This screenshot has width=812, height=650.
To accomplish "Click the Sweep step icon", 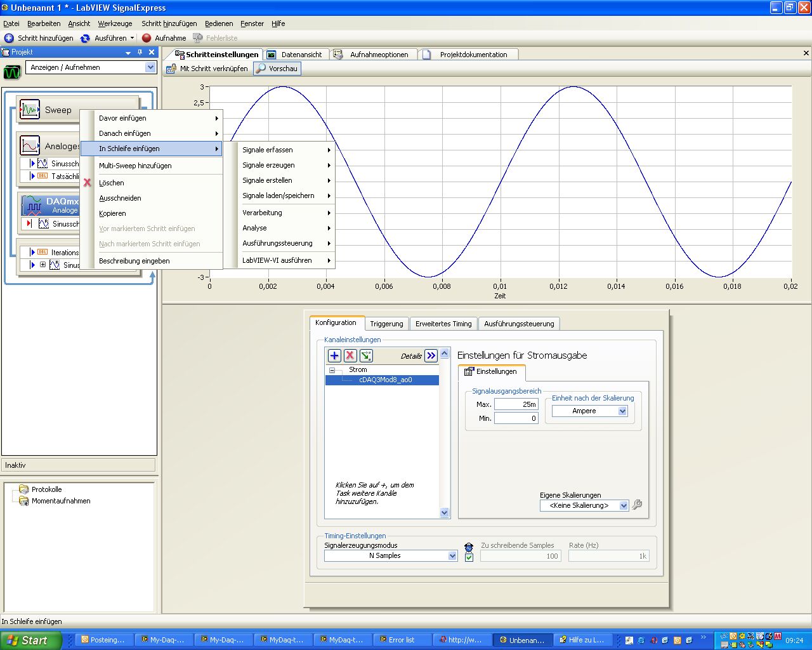I will click(x=30, y=110).
